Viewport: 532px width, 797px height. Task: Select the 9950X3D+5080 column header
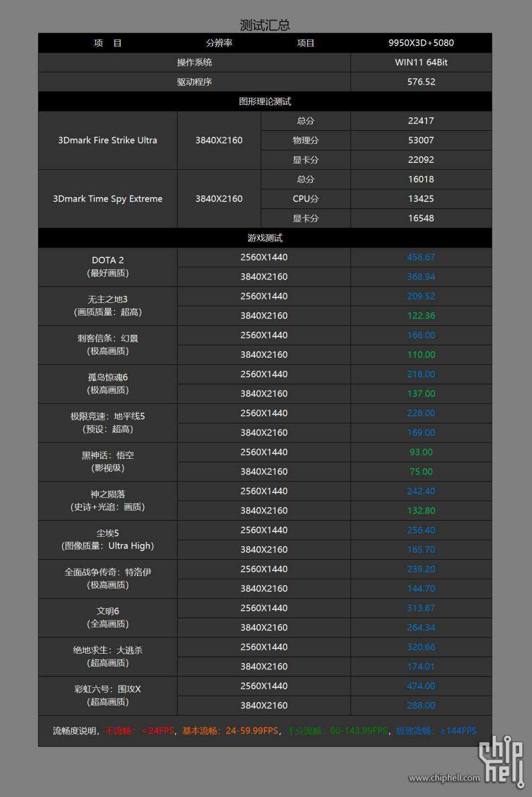coord(421,43)
